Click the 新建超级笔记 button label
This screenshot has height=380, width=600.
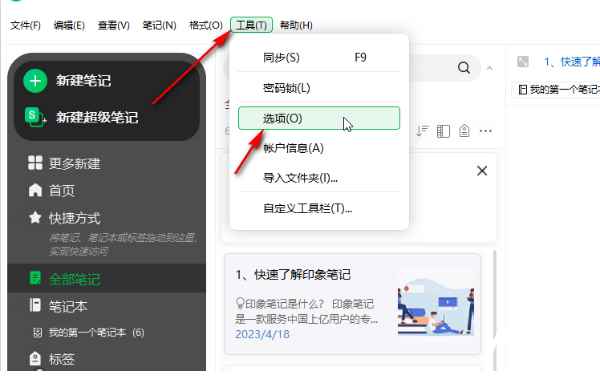tap(97, 117)
